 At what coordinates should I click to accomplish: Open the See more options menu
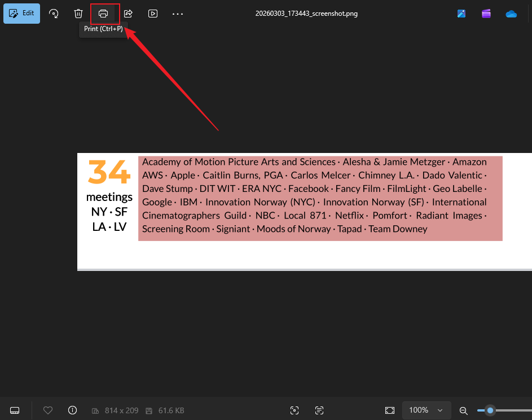(x=177, y=14)
